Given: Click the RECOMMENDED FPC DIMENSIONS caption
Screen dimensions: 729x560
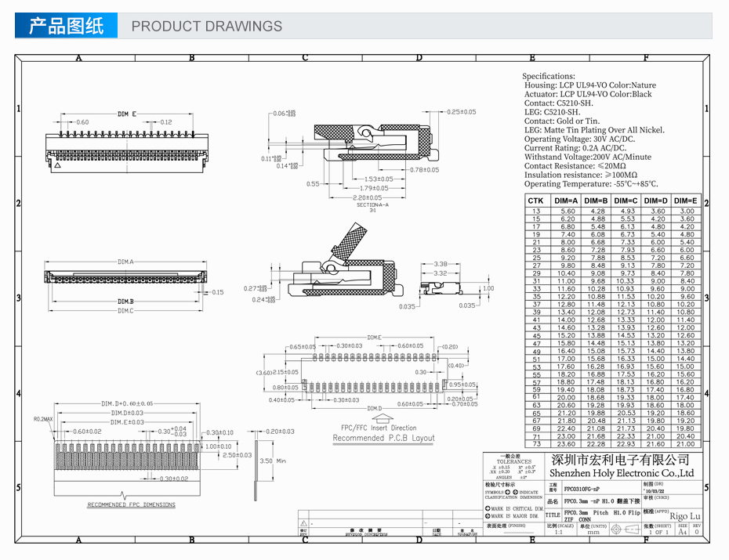Looking at the screenshot, I should (131, 504).
